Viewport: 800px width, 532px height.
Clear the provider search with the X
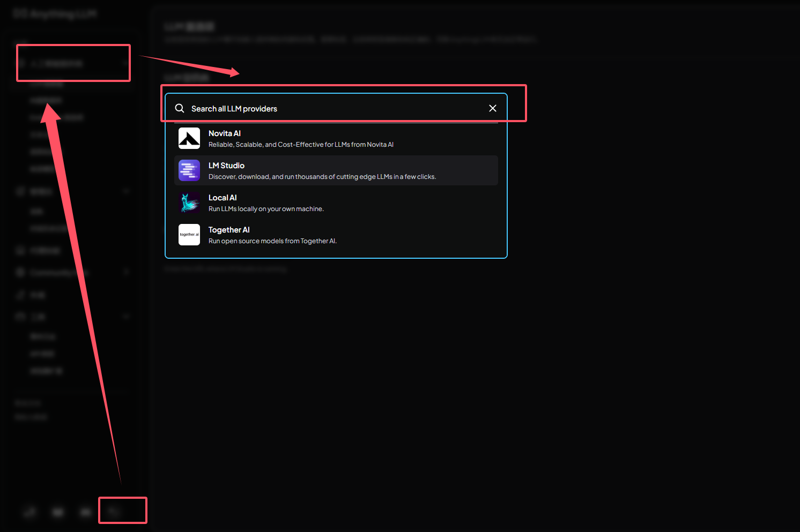493,108
